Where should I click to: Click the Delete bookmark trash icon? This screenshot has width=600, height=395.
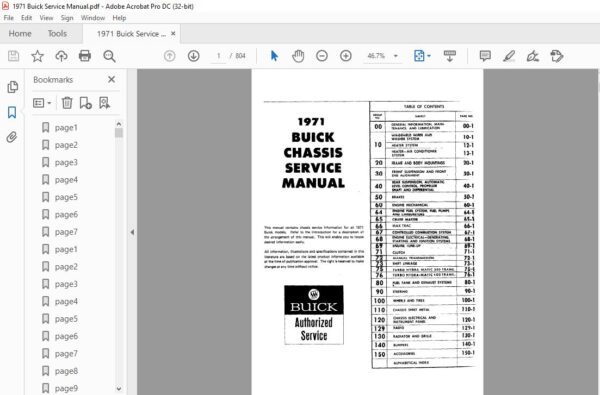click(67, 103)
